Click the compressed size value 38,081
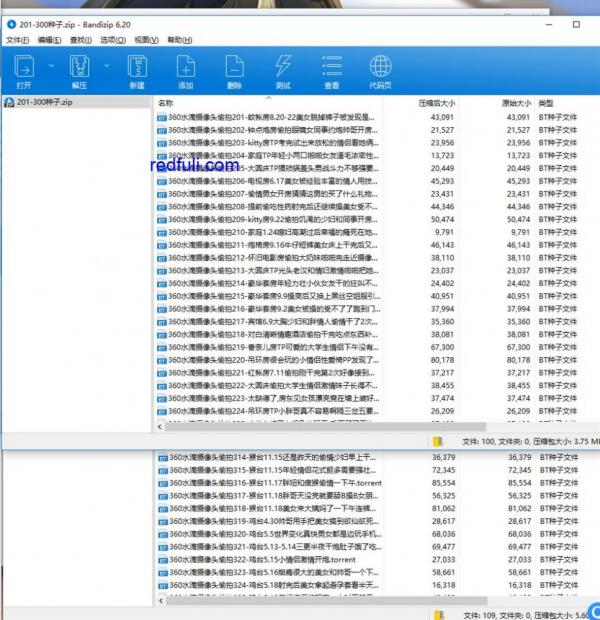This screenshot has height=620, width=600. 442,334
